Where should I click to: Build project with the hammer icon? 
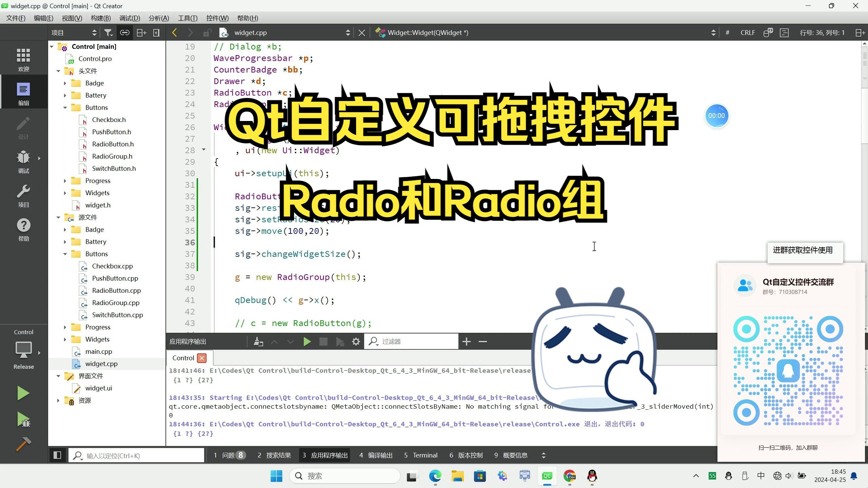[23, 444]
